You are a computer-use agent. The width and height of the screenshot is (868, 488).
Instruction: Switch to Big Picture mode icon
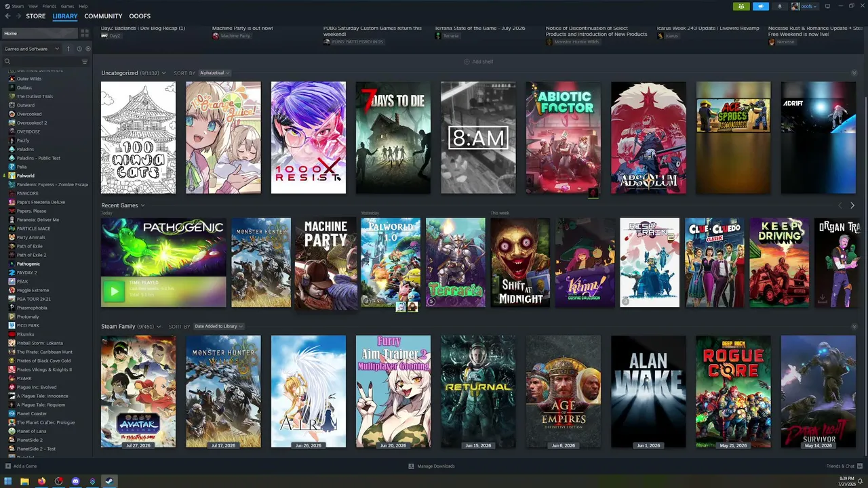click(x=828, y=6)
